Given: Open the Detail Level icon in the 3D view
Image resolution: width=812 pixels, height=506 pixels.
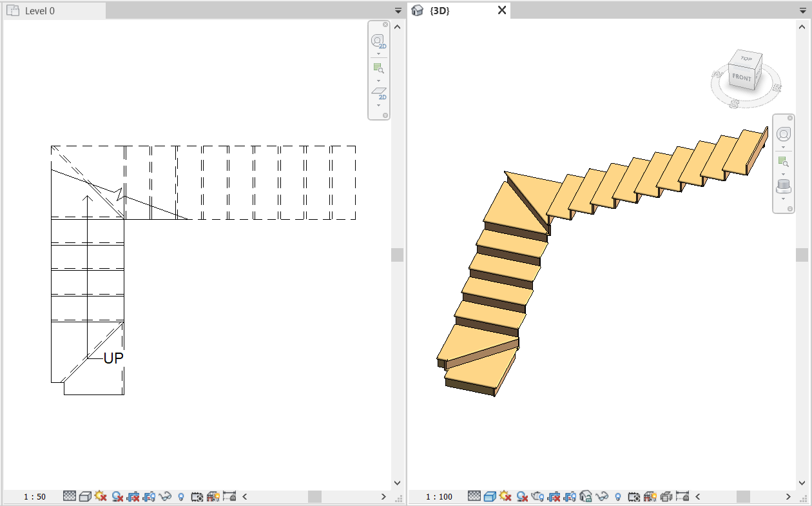Looking at the screenshot, I should pos(474,496).
